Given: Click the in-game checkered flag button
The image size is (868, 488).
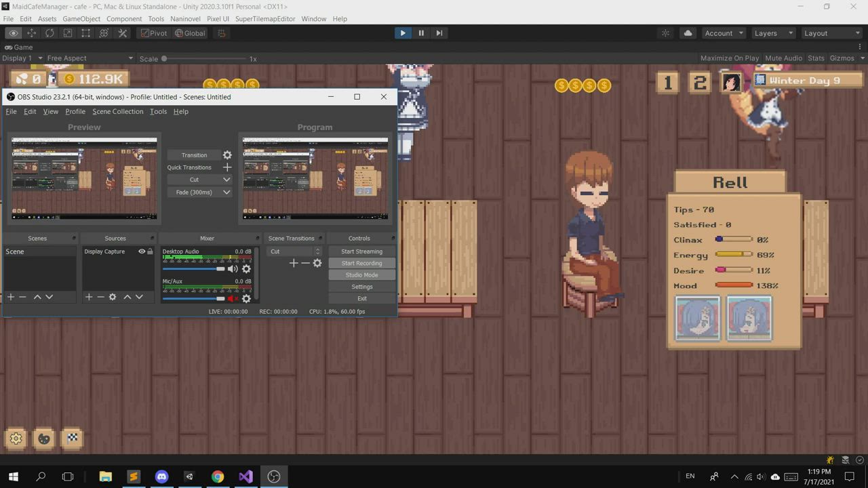Looking at the screenshot, I should point(73,439).
